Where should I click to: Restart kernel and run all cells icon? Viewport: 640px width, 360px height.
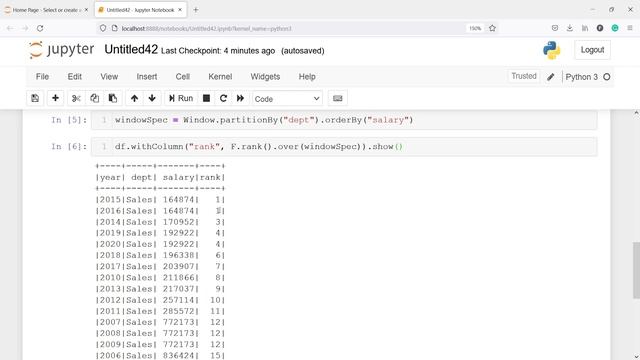tap(240, 98)
